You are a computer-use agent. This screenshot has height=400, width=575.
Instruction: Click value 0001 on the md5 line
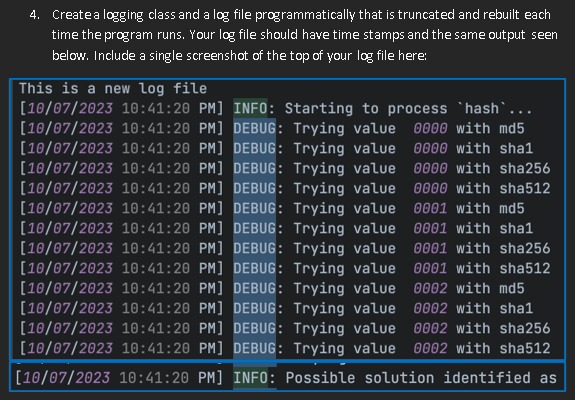click(x=430, y=208)
